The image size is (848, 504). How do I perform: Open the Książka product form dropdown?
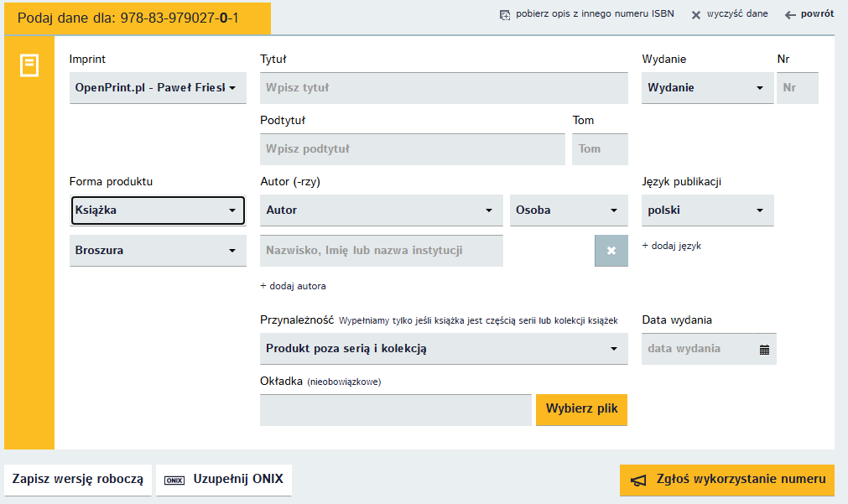coord(158,210)
